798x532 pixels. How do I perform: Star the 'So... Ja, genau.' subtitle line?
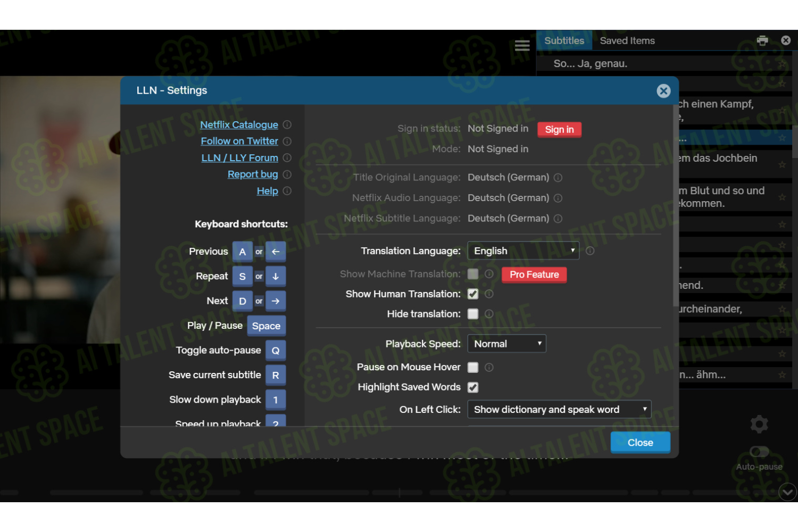tap(782, 63)
